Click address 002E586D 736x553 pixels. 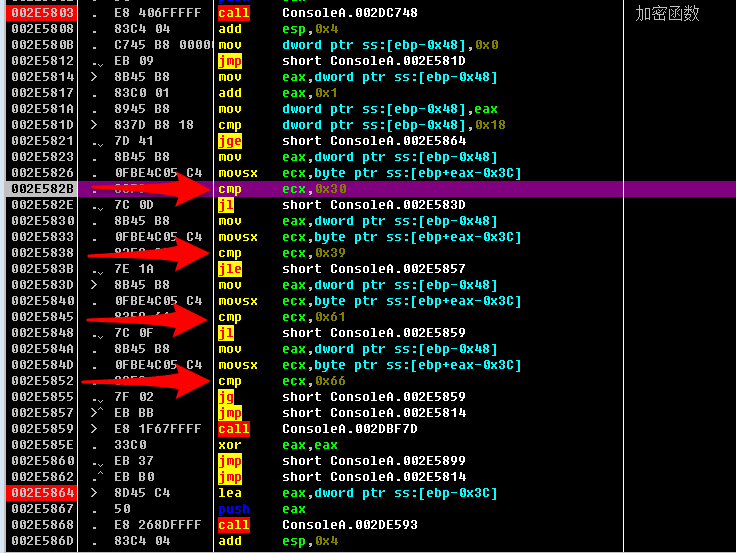[42, 540]
